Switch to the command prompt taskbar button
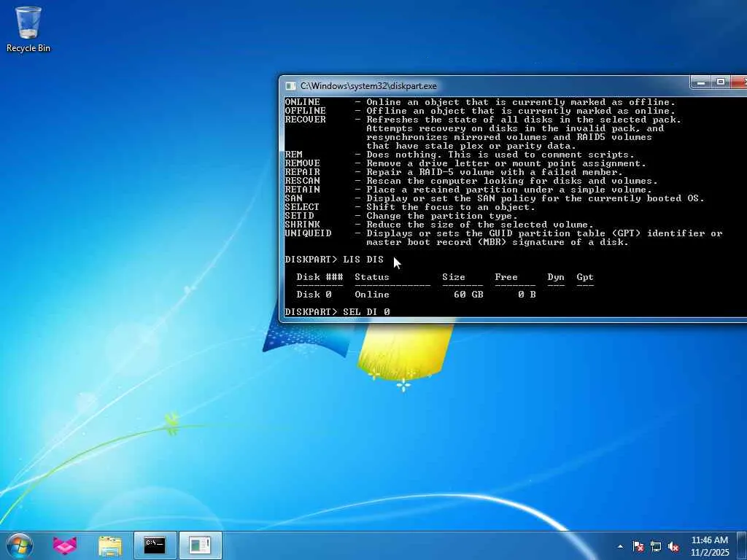747x560 pixels. click(155, 545)
